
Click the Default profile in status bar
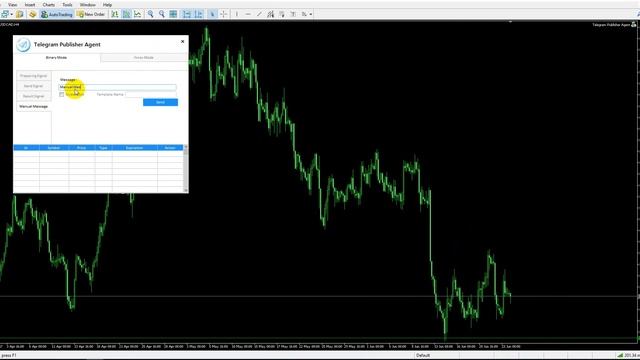pos(423,356)
